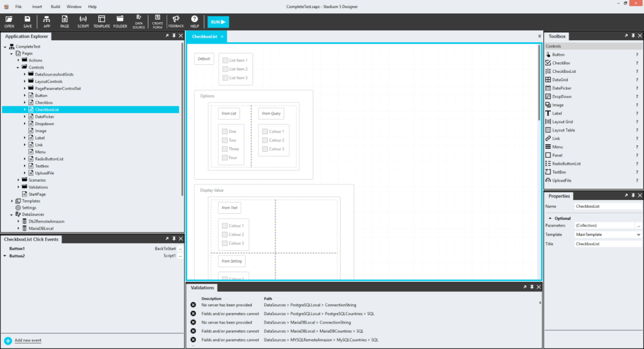Check the List Item 2 checkbox

[225, 69]
